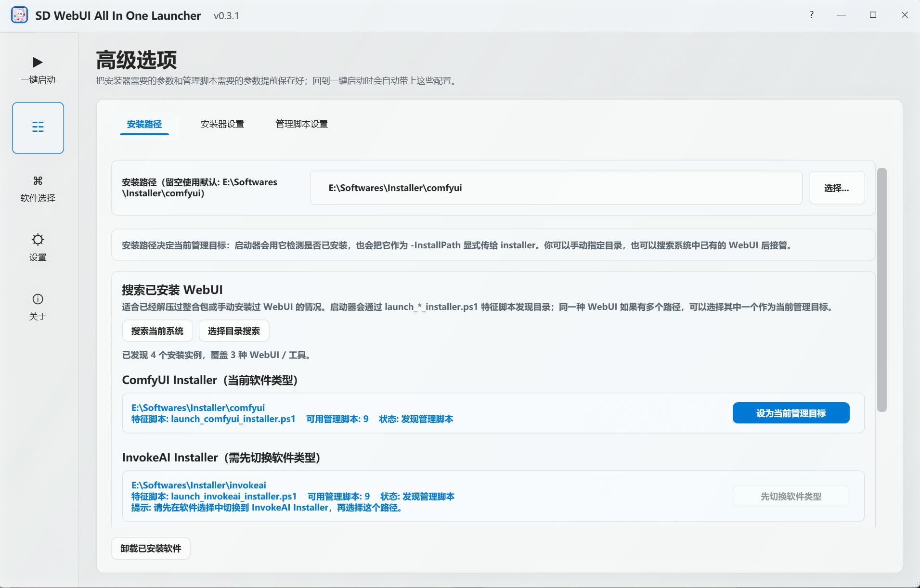The height and width of the screenshot is (588, 920).
Task: Click the help question mark icon
Action: [x=812, y=15]
